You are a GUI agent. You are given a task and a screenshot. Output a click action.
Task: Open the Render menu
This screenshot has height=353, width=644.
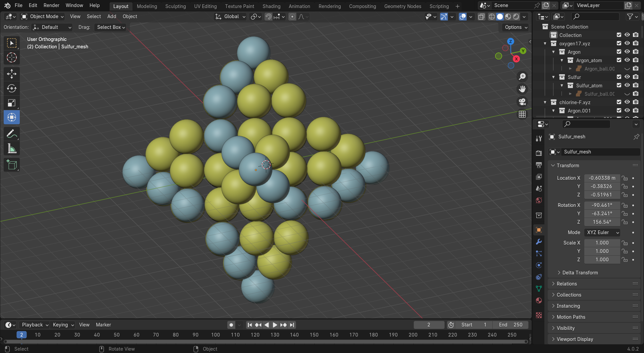click(51, 5)
